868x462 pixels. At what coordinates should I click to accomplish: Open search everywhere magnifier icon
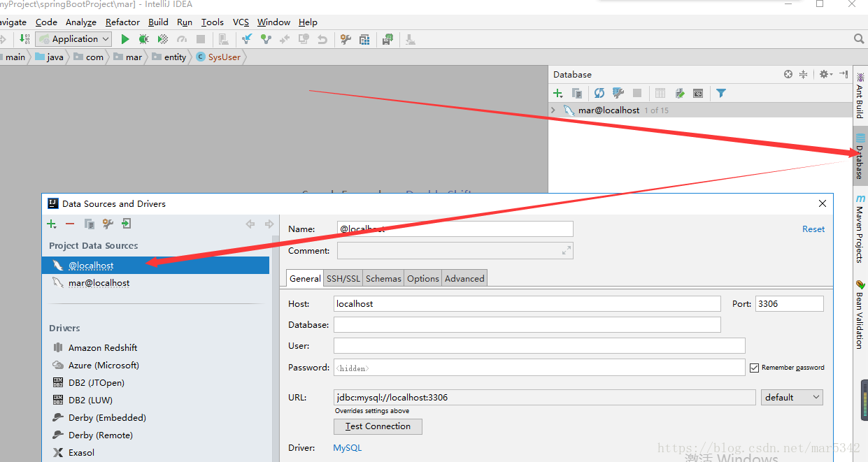859,39
